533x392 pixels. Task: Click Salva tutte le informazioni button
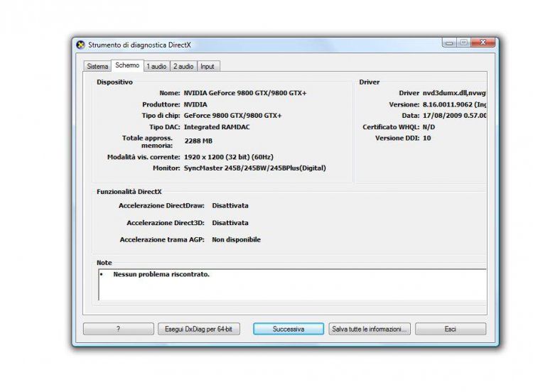(x=369, y=329)
